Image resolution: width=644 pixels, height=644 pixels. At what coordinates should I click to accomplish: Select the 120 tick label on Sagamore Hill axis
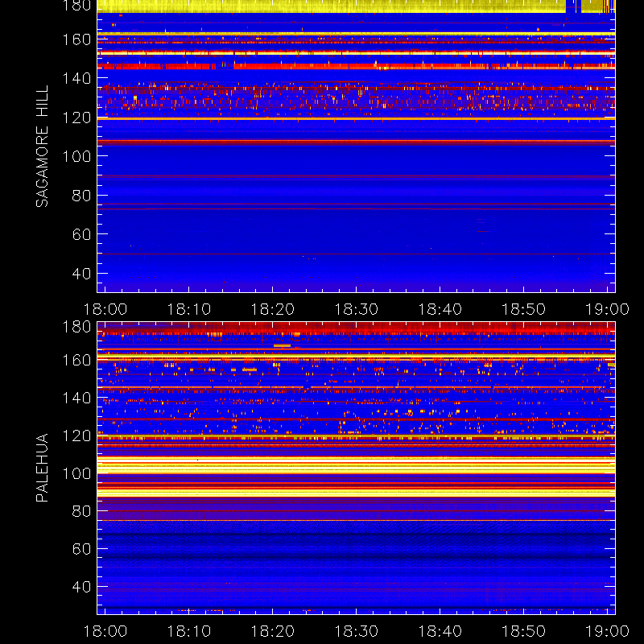(x=76, y=118)
